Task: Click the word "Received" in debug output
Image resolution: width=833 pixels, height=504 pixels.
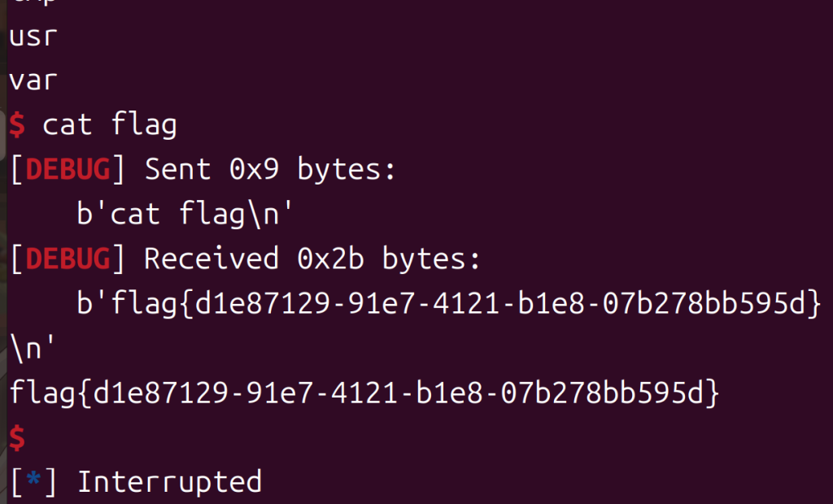Action: [x=212, y=259]
